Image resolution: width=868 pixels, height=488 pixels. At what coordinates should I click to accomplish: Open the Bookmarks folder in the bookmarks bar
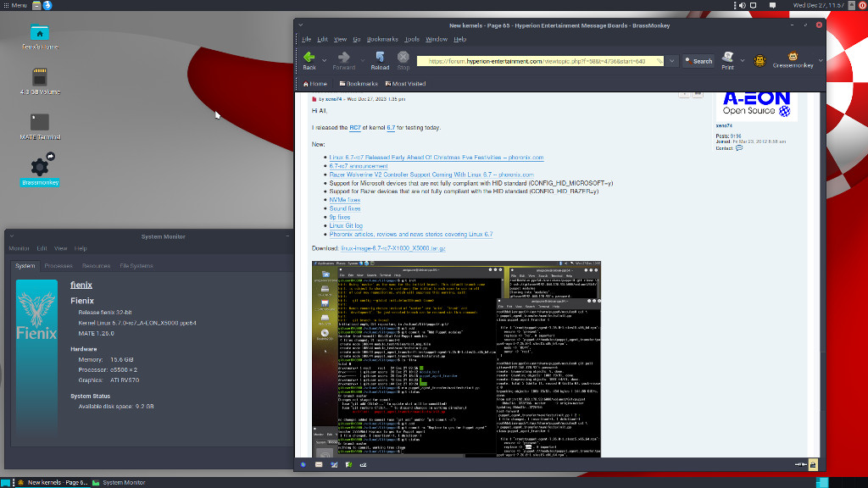(x=359, y=84)
